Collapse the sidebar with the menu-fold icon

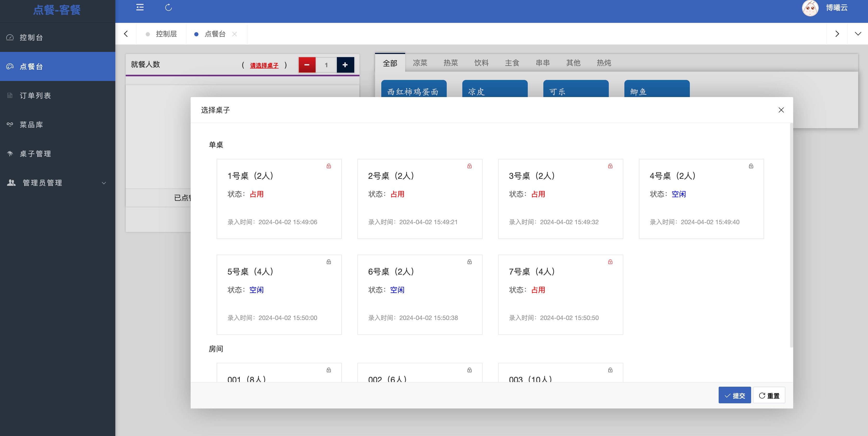click(140, 8)
